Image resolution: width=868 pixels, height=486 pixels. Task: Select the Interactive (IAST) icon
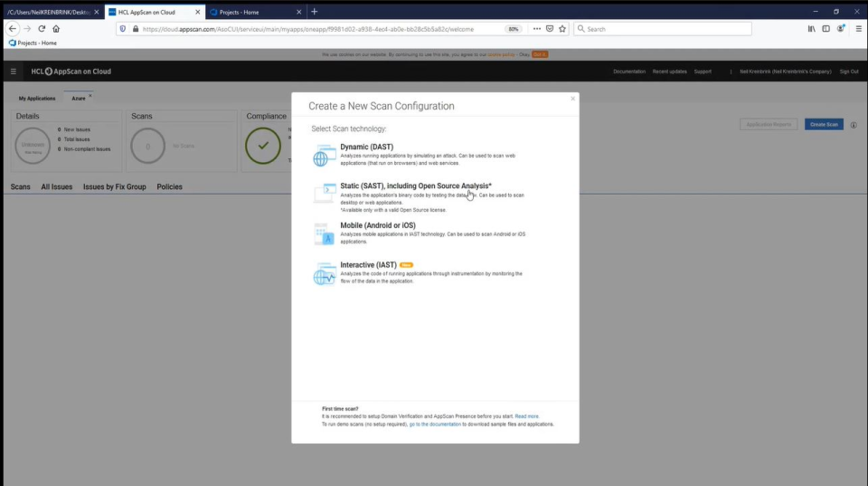[325, 273]
